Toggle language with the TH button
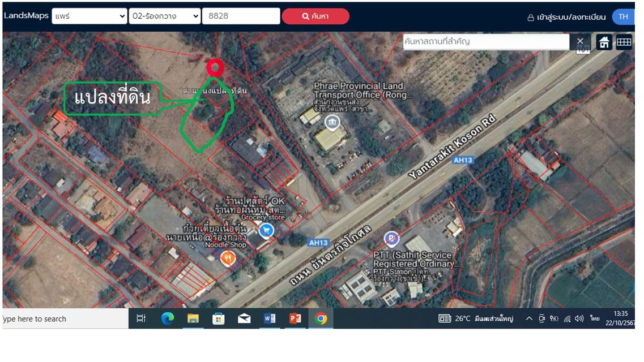Viewport: 644px width, 362px height. pyautogui.click(x=622, y=17)
